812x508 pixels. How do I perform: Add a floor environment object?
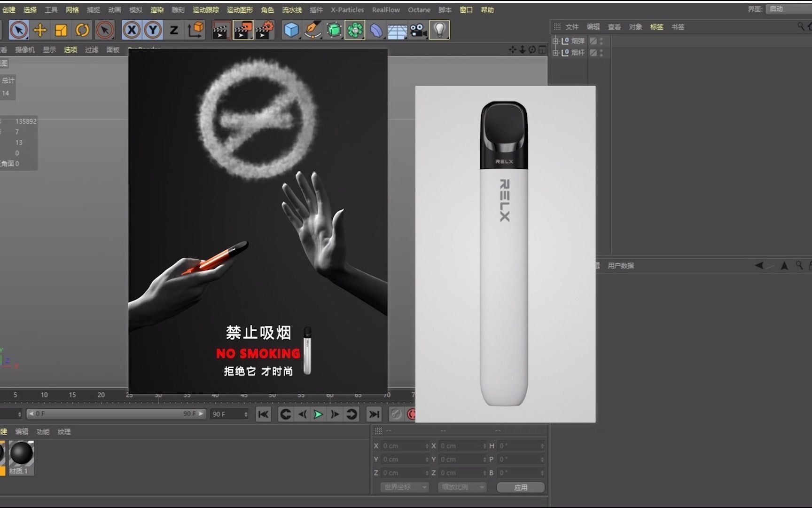[397, 31]
